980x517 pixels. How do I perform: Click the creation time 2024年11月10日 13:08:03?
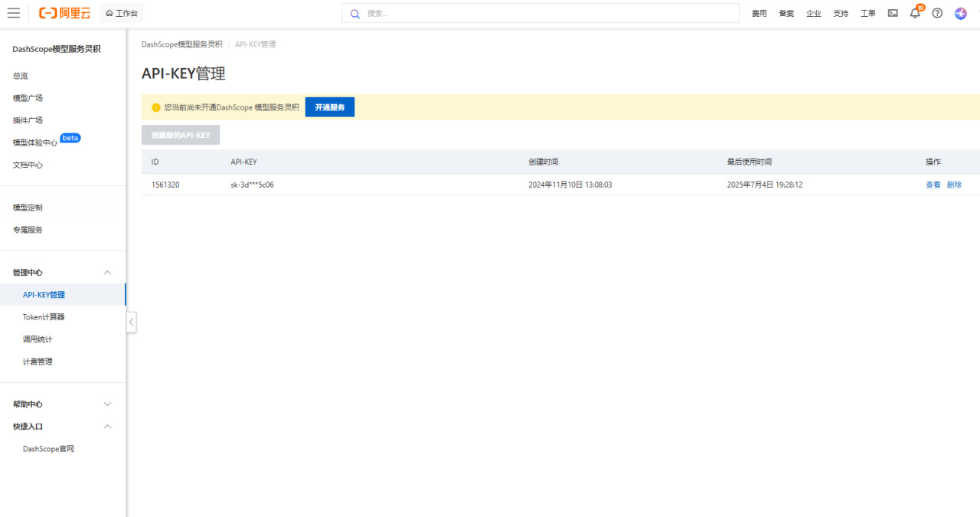pyautogui.click(x=570, y=185)
